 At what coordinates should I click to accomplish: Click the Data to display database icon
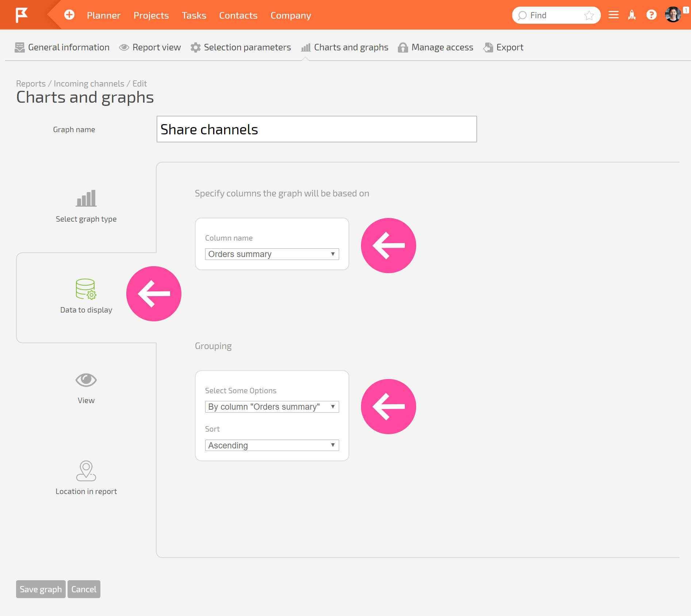pos(86,289)
